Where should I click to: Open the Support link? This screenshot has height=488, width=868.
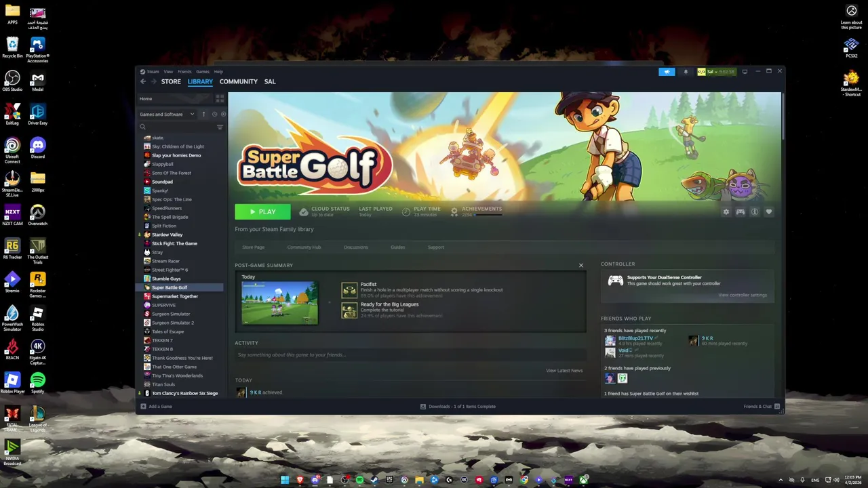point(436,247)
